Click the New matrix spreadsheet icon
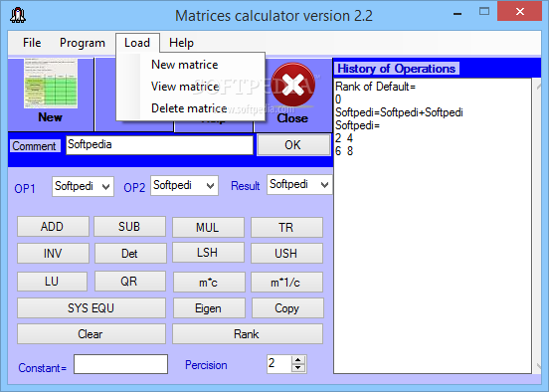549x392 pixels. tap(51, 84)
